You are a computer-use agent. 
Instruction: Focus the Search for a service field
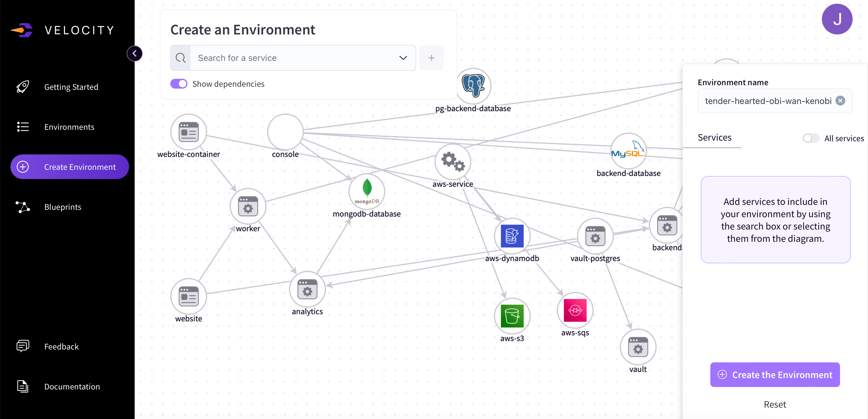coord(293,58)
